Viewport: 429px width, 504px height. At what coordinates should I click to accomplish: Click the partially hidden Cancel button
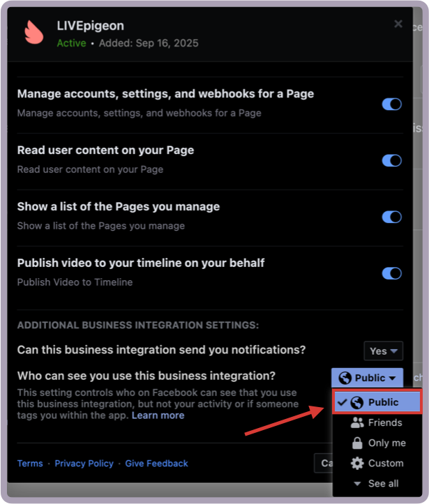tap(324, 463)
